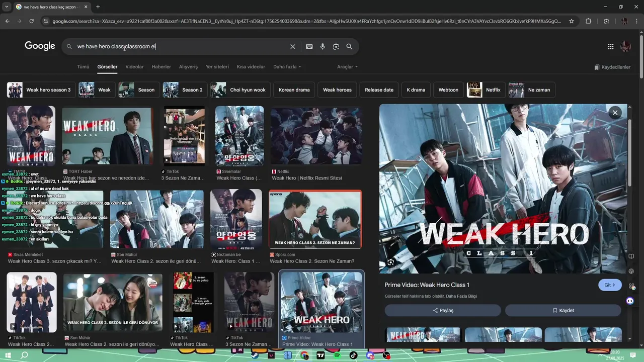Go back to the previous page
Image resolution: width=644 pixels, height=362 pixels.
(x=7, y=21)
